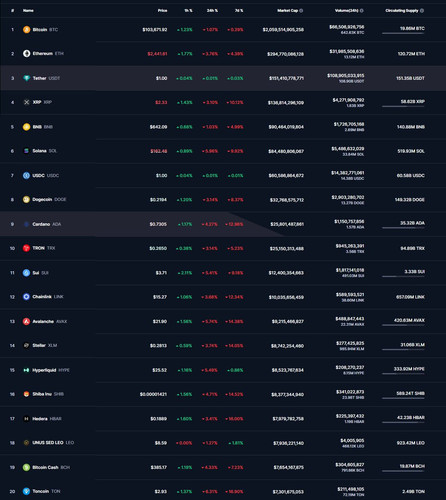Click Hyperliquid price "$25.52"
The image size is (446, 500).
point(160,370)
